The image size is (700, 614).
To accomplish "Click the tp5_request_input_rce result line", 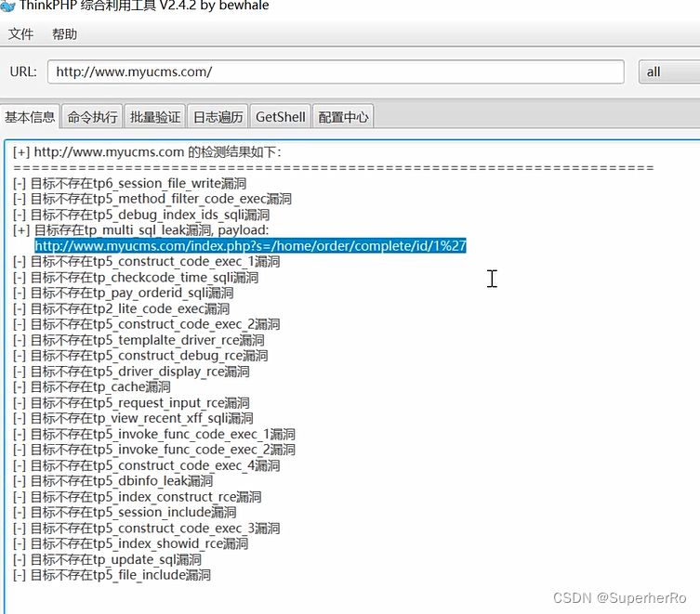I will pyautogui.click(x=131, y=403).
